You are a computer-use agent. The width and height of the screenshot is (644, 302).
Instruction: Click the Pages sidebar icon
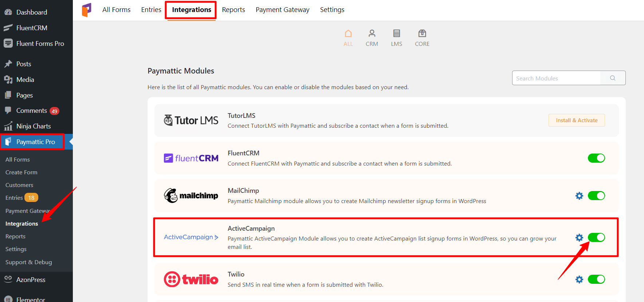(8, 95)
